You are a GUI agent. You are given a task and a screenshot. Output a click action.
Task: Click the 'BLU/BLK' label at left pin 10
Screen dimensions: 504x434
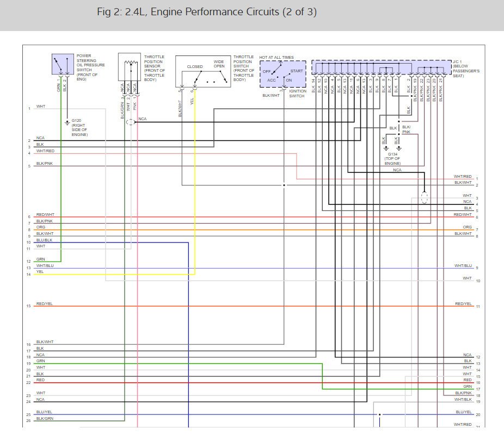(44, 240)
